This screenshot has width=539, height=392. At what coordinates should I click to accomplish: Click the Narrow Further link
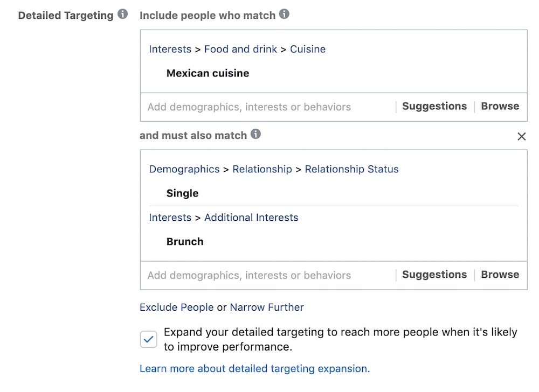[267, 307]
